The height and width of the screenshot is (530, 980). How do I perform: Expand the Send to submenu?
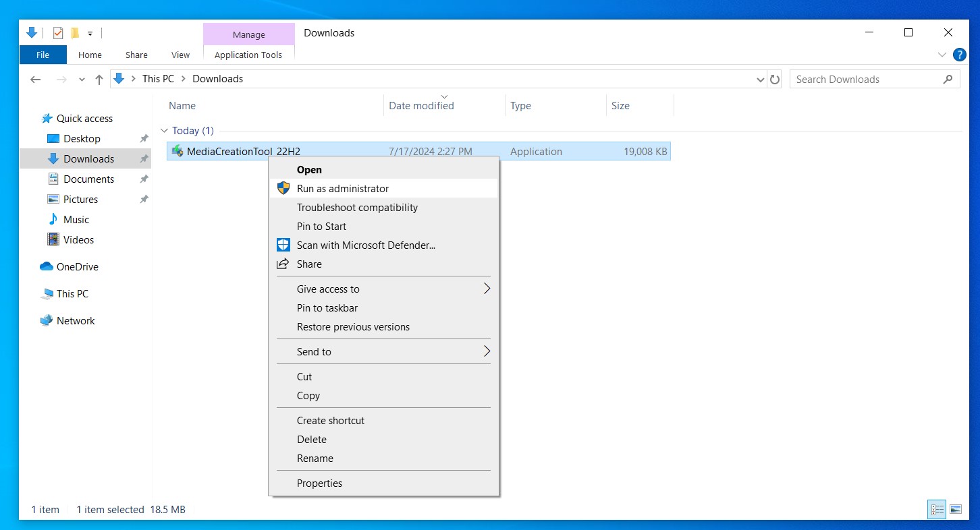[x=383, y=352]
